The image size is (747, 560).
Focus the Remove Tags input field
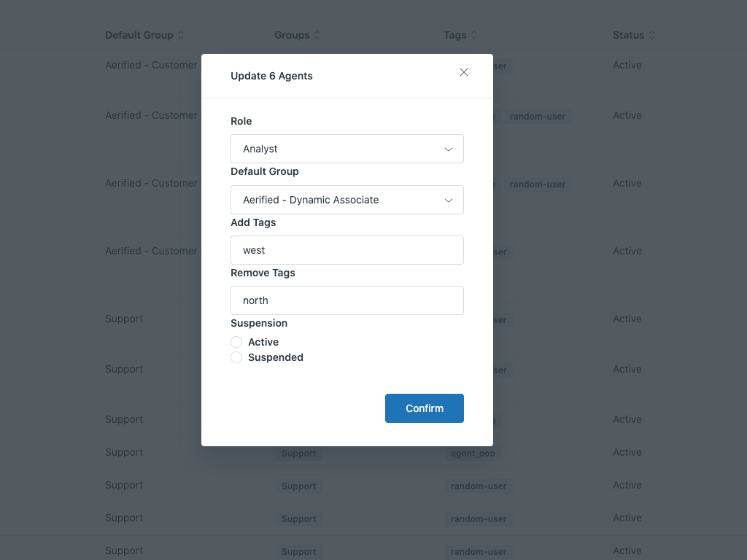point(347,300)
